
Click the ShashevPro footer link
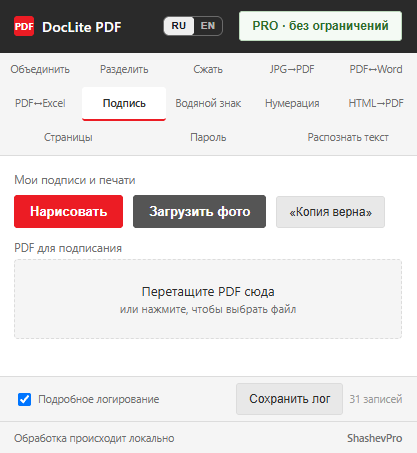pyautogui.click(x=375, y=438)
